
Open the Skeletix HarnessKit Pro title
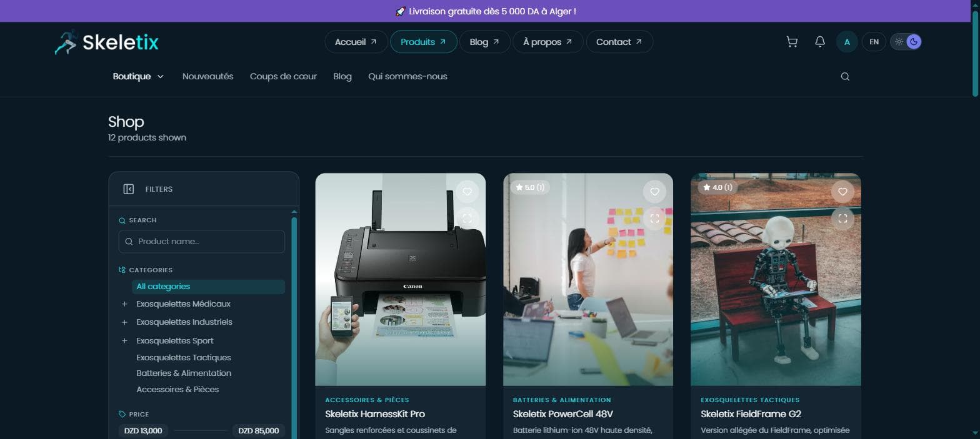pyautogui.click(x=375, y=414)
